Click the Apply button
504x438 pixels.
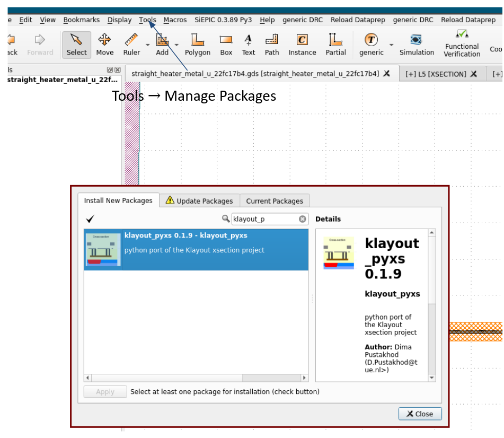(x=105, y=392)
